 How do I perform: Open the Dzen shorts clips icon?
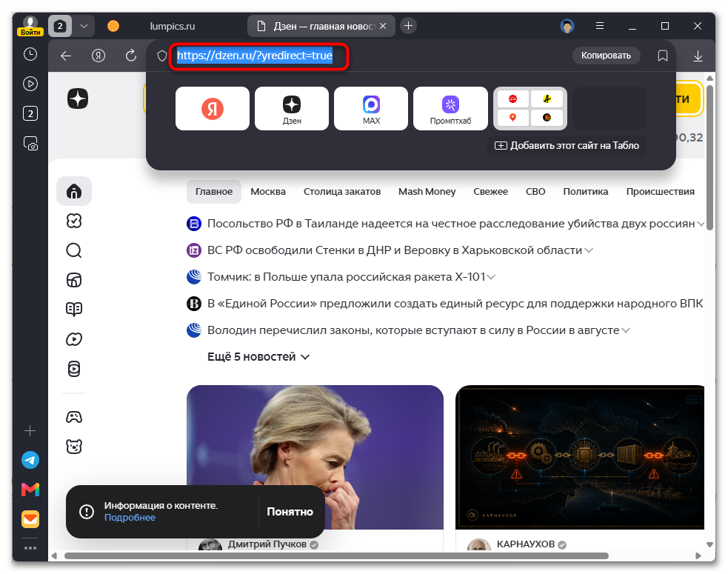click(x=74, y=369)
